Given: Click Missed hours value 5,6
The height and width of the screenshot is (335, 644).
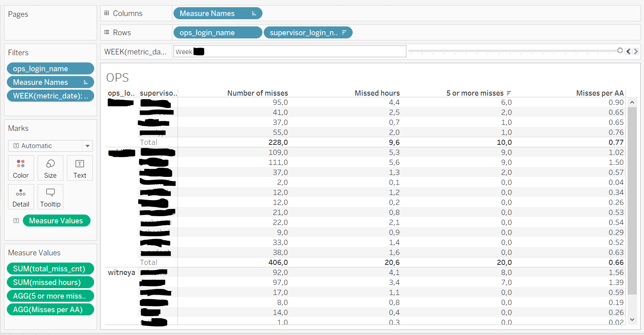Looking at the screenshot, I should click(x=394, y=162).
